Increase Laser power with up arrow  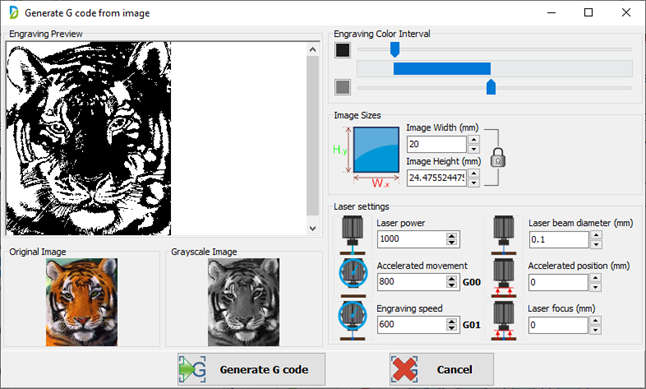click(452, 236)
